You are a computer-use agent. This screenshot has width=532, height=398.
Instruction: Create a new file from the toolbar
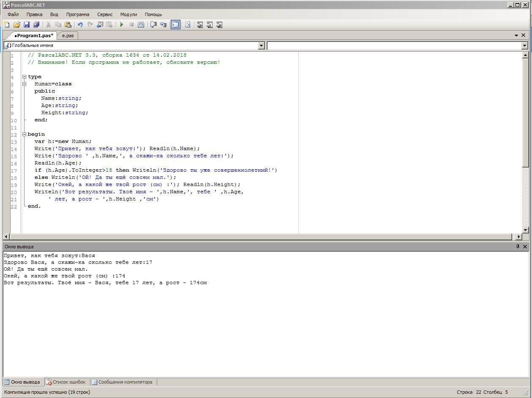pyautogui.click(x=7, y=25)
